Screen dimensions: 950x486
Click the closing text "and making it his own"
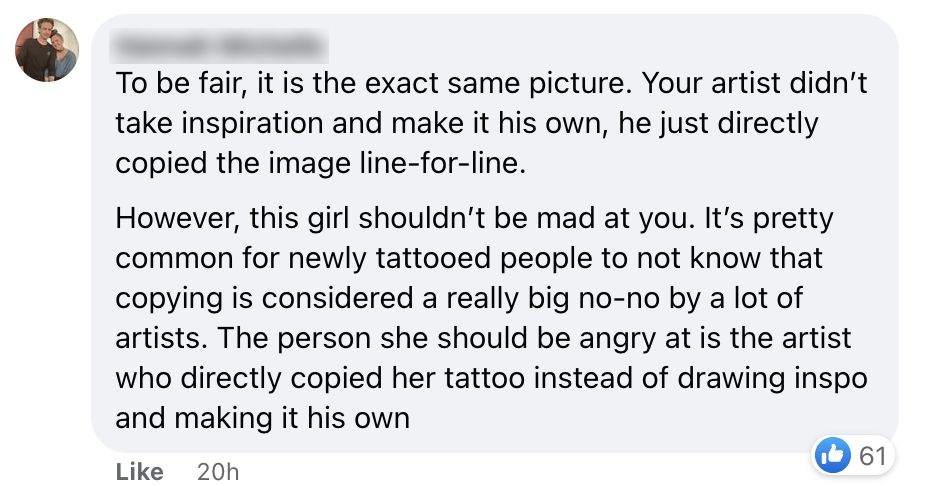point(263,417)
